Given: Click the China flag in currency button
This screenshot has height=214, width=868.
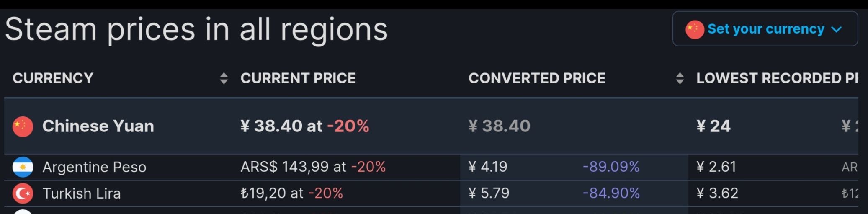Looking at the screenshot, I should coord(695,29).
